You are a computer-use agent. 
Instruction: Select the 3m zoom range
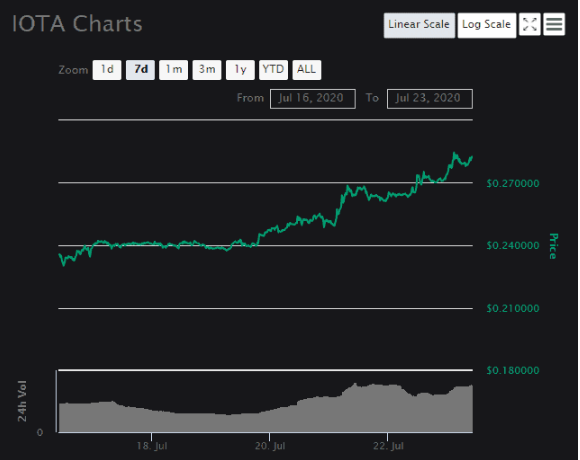pyautogui.click(x=207, y=70)
